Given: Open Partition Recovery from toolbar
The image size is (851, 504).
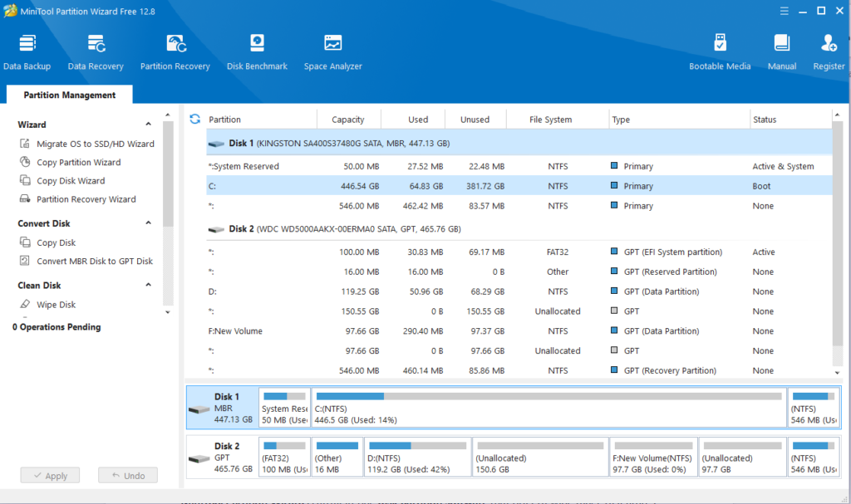Looking at the screenshot, I should [x=175, y=52].
